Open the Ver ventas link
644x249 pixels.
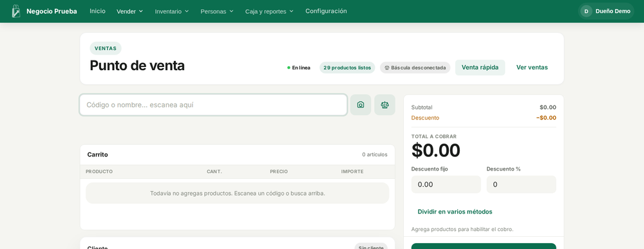[532, 68]
